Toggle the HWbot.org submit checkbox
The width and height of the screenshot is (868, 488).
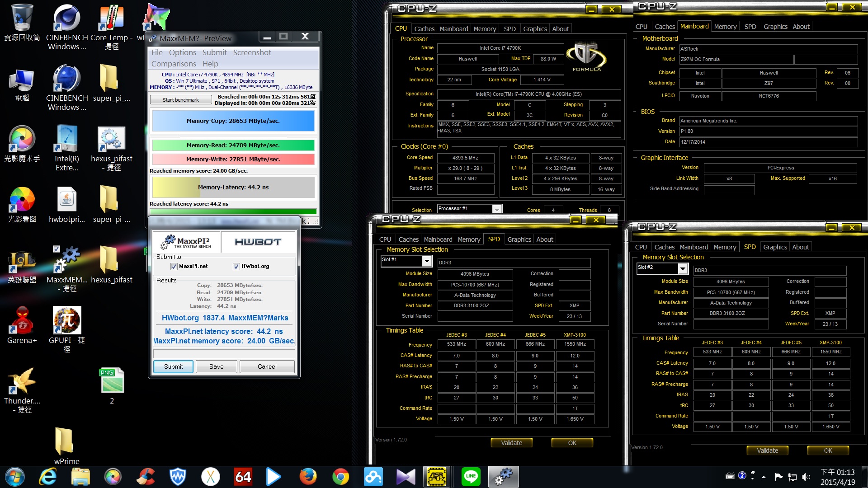[236, 267]
